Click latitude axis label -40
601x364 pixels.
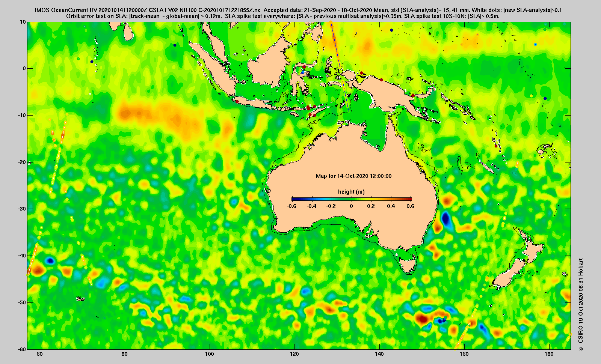[x=22, y=256]
